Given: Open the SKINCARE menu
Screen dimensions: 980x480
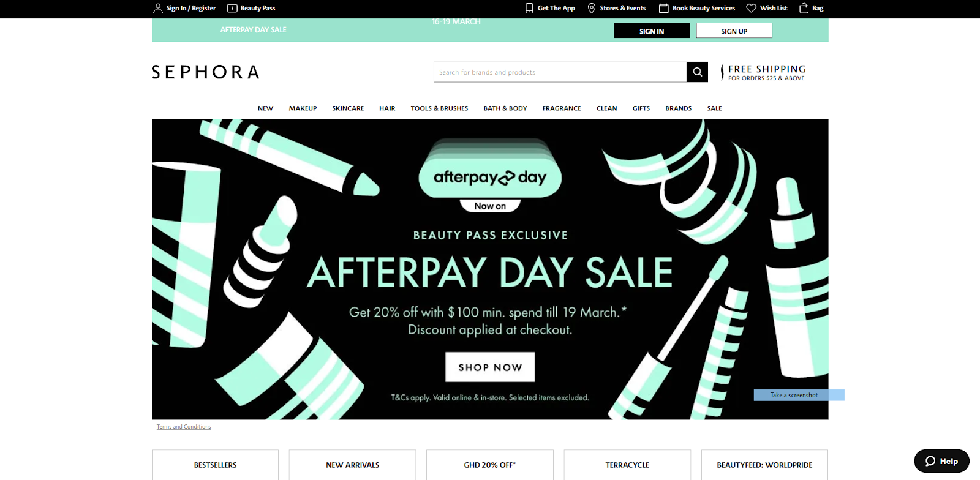Looking at the screenshot, I should tap(348, 108).
